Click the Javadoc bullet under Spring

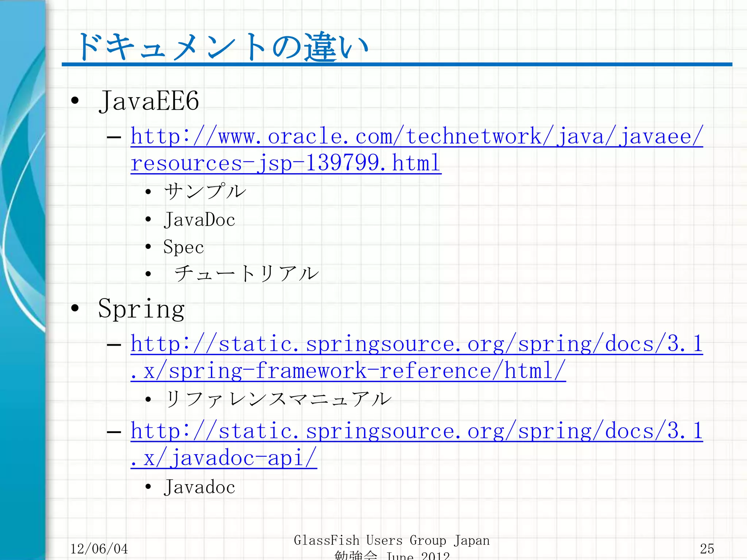pos(200,487)
